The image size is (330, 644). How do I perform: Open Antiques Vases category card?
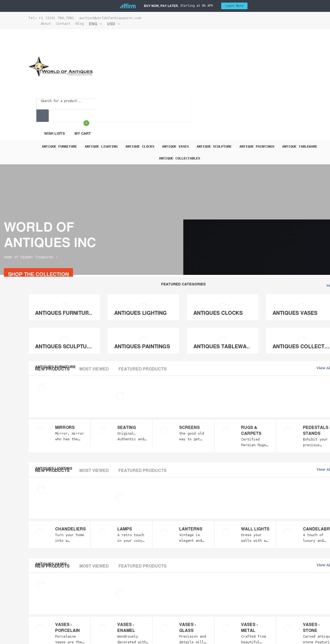pos(298,307)
